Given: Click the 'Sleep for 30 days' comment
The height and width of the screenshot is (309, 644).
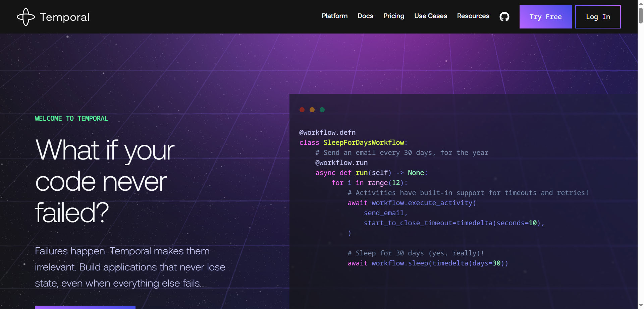Looking at the screenshot, I should pos(416,253).
